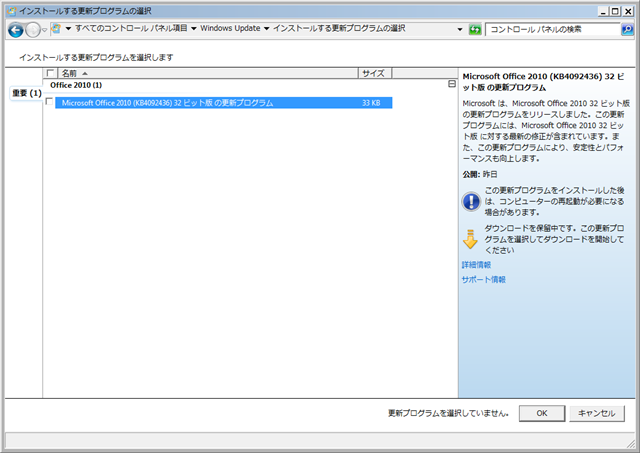The width and height of the screenshot is (640, 453).
Task: Click the yellow download arrow icon
Action: click(x=470, y=239)
